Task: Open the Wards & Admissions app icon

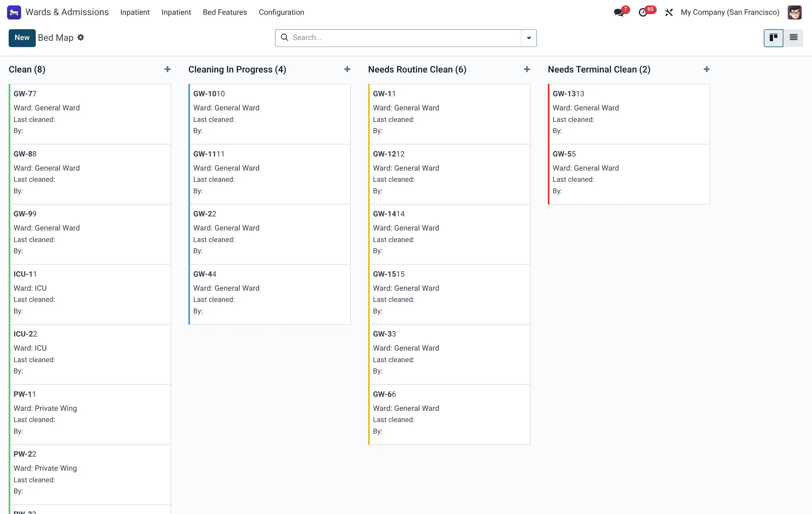Action: pos(14,12)
